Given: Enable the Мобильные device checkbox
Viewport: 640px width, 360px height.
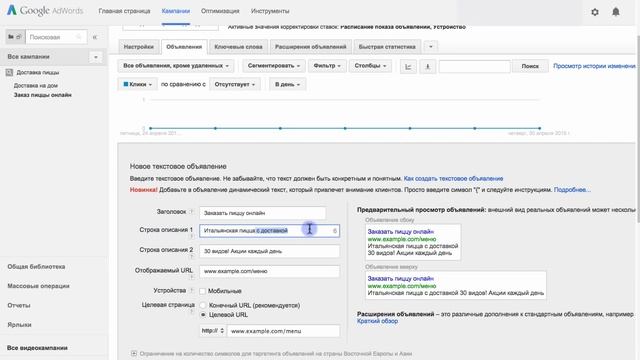Looking at the screenshot, I should [202, 291].
